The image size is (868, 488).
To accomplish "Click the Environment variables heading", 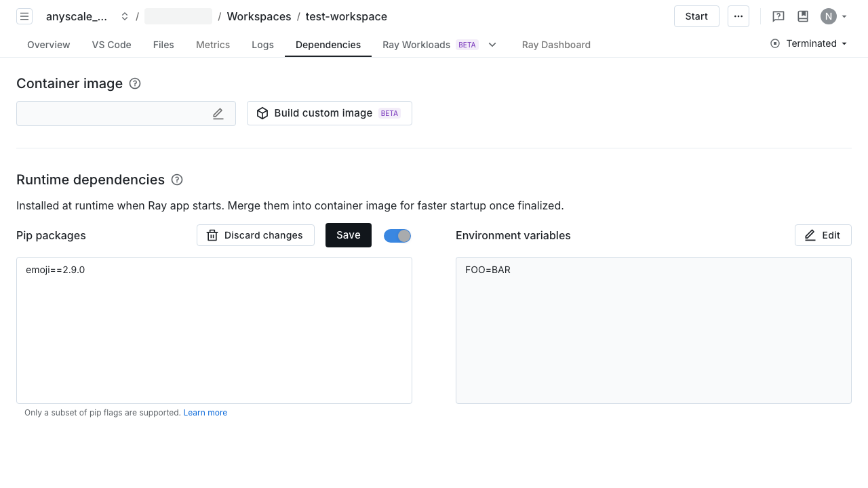I will (513, 235).
